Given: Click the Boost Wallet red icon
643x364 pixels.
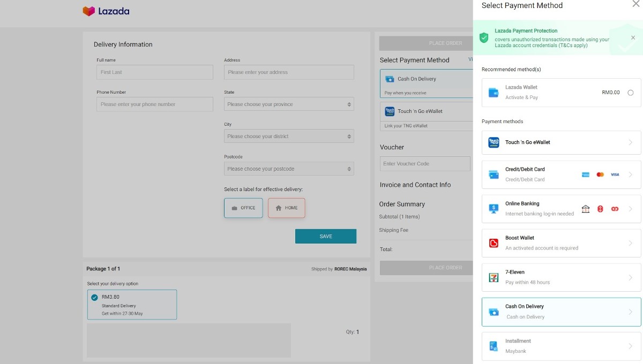Looking at the screenshot, I should [x=494, y=243].
